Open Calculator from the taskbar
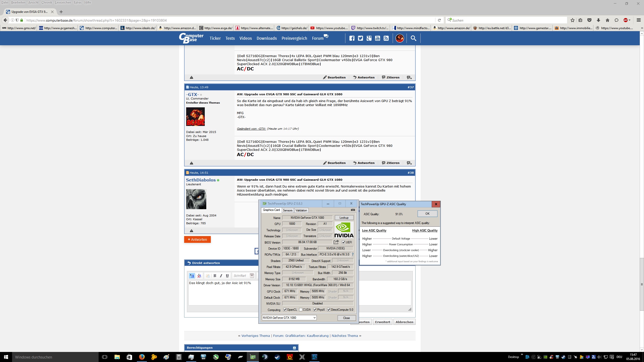Viewport: 644px width, 362px height. 179,357
